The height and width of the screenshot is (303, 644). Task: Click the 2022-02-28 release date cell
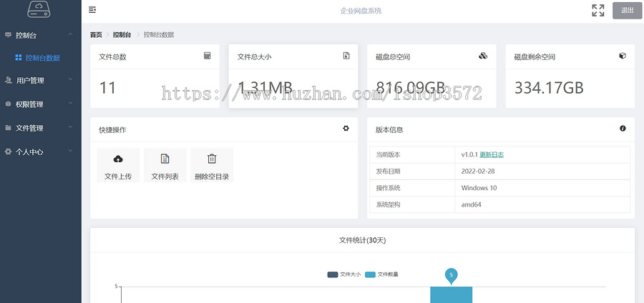542,172
